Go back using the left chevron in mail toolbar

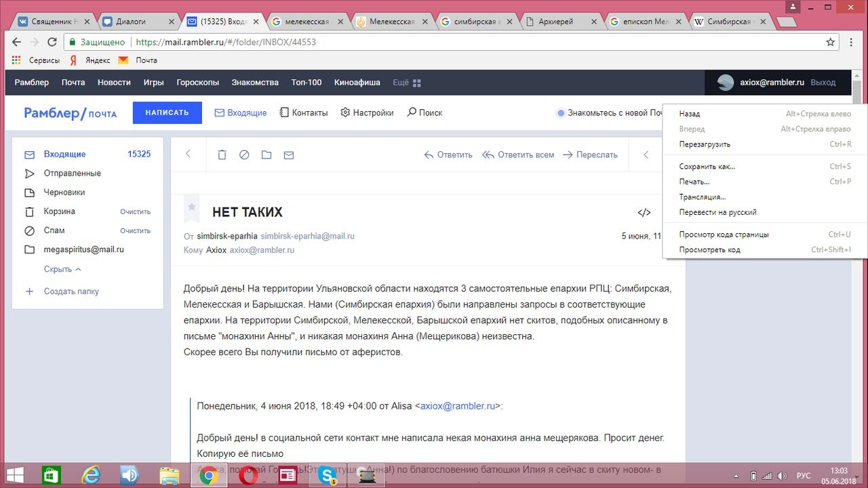189,155
